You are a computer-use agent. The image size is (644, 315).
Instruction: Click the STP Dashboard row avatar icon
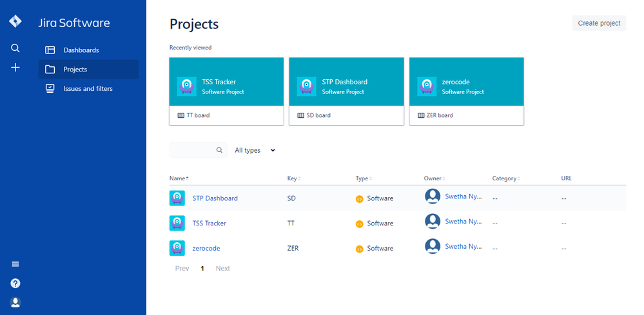(x=177, y=198)
